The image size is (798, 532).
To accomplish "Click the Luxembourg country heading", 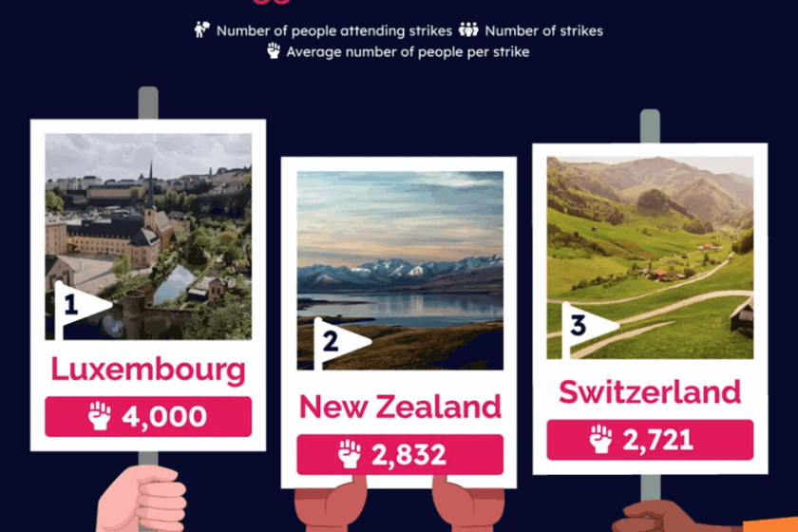I will coord(148,369).
